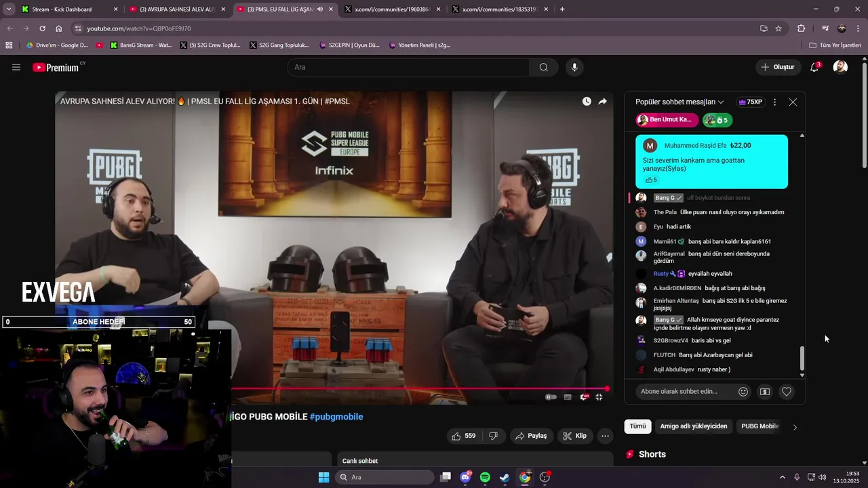Send a heart reaction in chat
868x488 pixels.
click(x=787, y=392)
